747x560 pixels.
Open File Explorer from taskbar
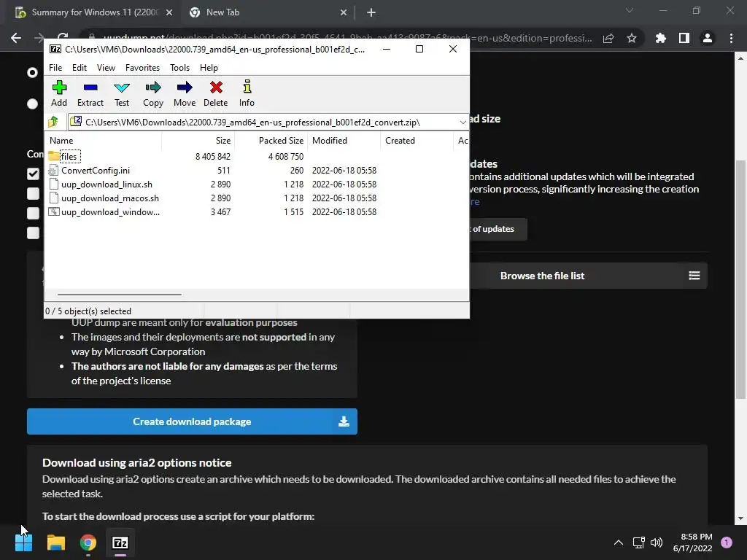56,542
